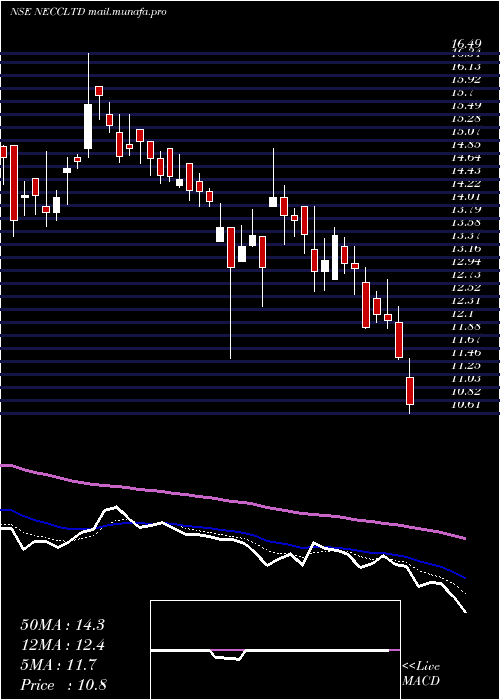Select the 13.16 price level label

(x=466, y=248)
